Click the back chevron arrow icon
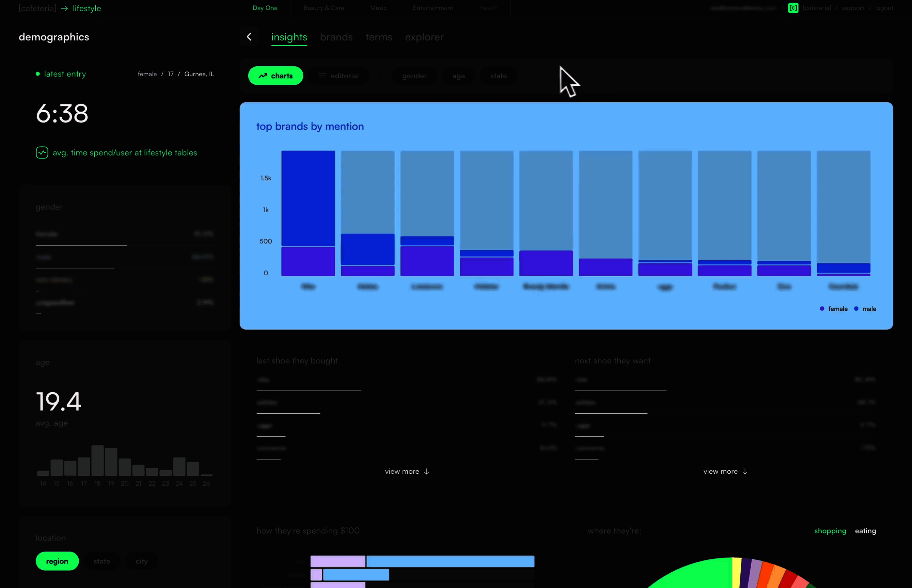Image resolution: width=912 pixels, height=588 pixels. click(x=249, y=37)
